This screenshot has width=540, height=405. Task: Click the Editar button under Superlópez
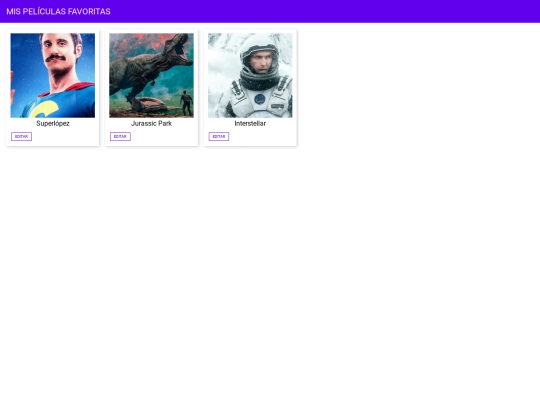coord(21,136)
